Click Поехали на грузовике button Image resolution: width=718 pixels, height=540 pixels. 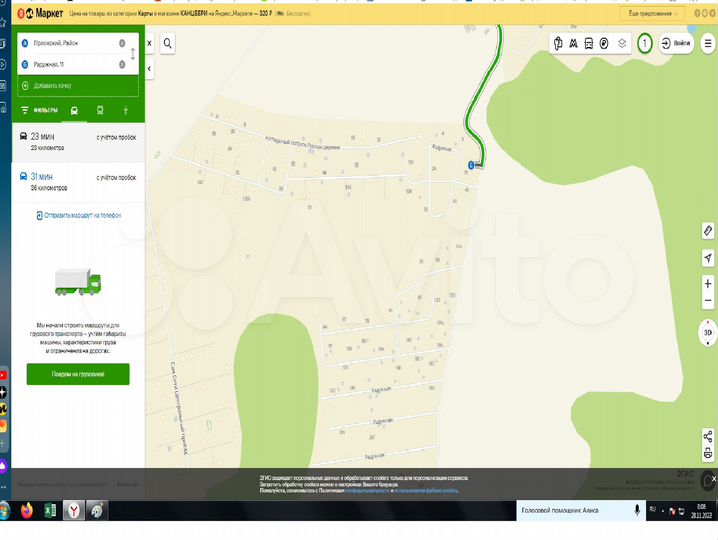coord(78,374)
